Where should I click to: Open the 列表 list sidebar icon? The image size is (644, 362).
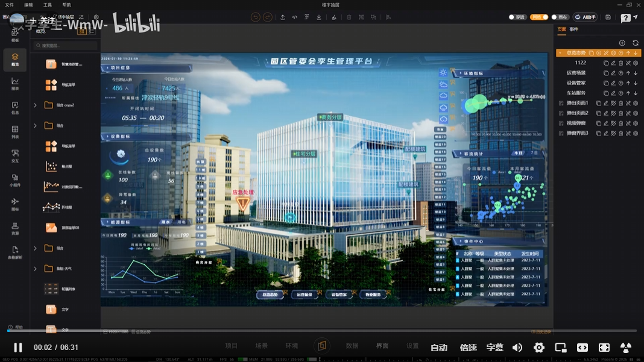[15, 132]
